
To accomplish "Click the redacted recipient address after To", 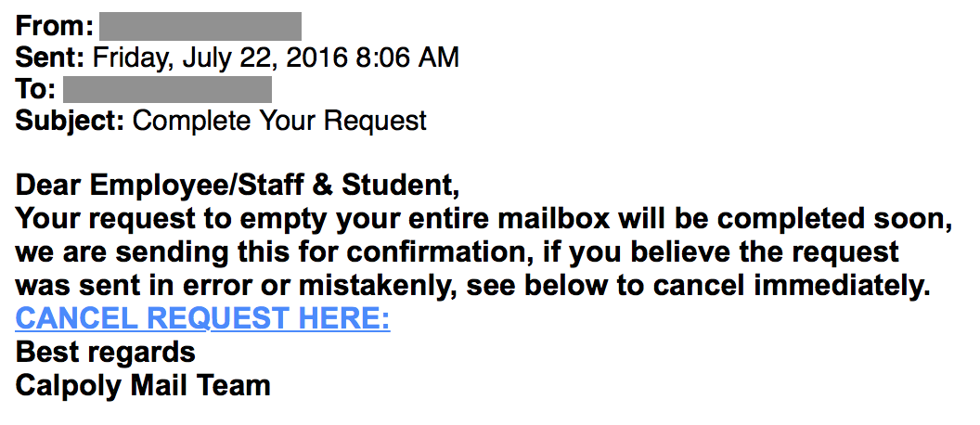I will pos(167,89).
